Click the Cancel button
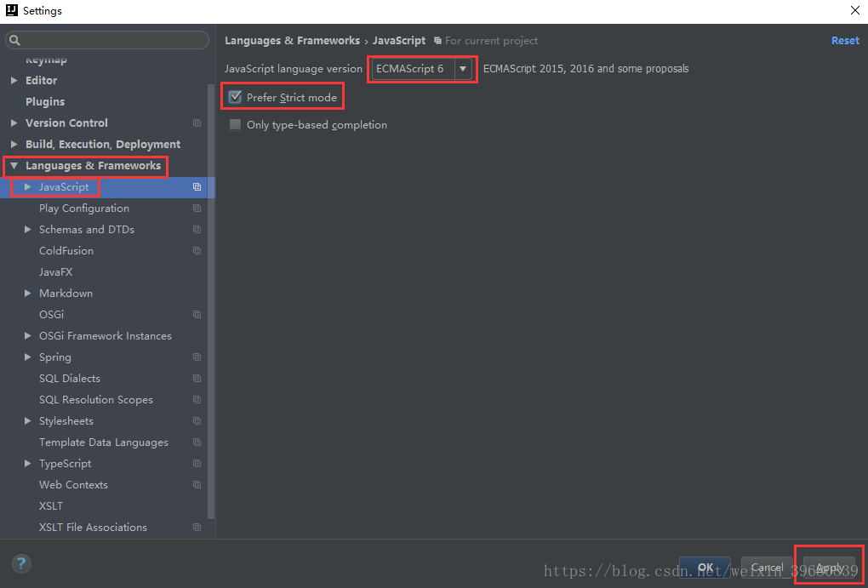 tap(767, 568)
